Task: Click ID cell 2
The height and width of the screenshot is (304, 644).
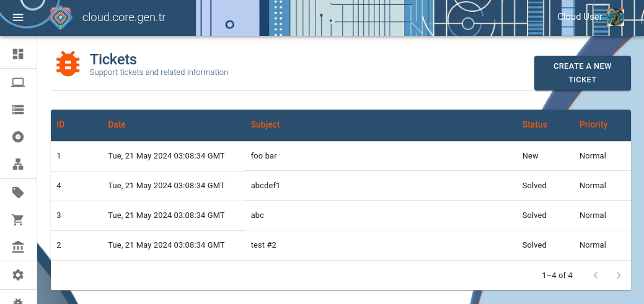Action: 59,245
